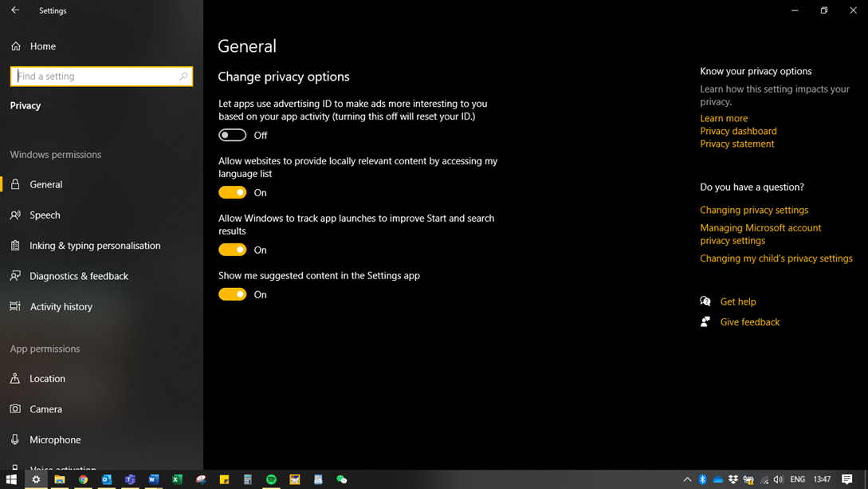
Task: Click the Dropbox tray icon
Action: (x=733, y=479)
